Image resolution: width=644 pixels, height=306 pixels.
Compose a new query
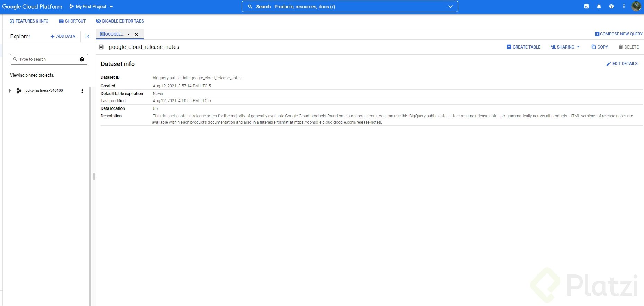(619, 34)
